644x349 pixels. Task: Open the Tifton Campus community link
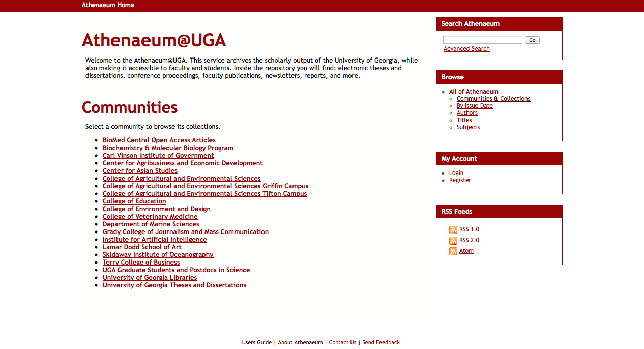point(205,194)
